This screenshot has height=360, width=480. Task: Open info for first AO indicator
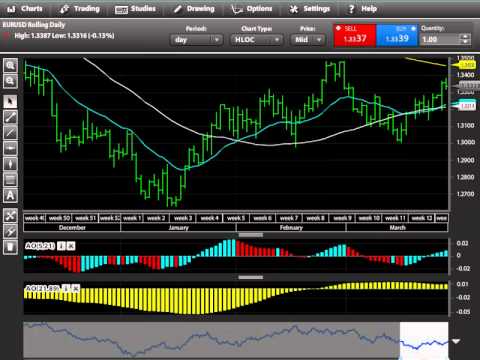click(x=61, y=246)
